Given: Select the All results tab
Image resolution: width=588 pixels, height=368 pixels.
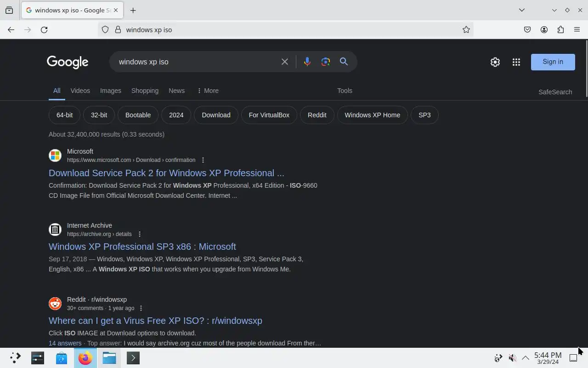Looking at the screenshot, I should [57, 91].
